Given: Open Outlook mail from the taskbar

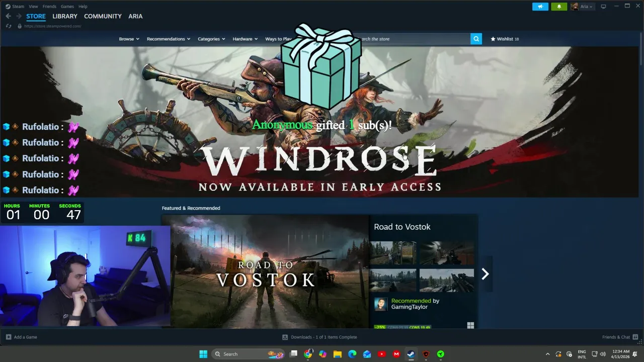Looking at the screenshot, I should (367, 354).
